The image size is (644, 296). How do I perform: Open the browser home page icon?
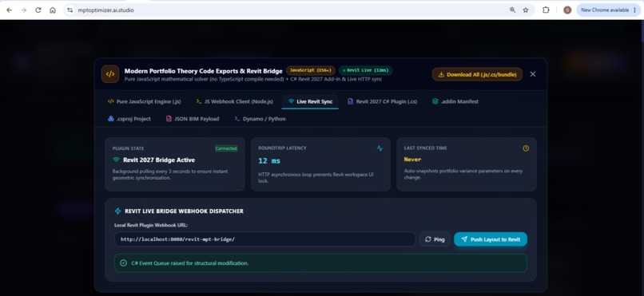click(x=53, y=10)
